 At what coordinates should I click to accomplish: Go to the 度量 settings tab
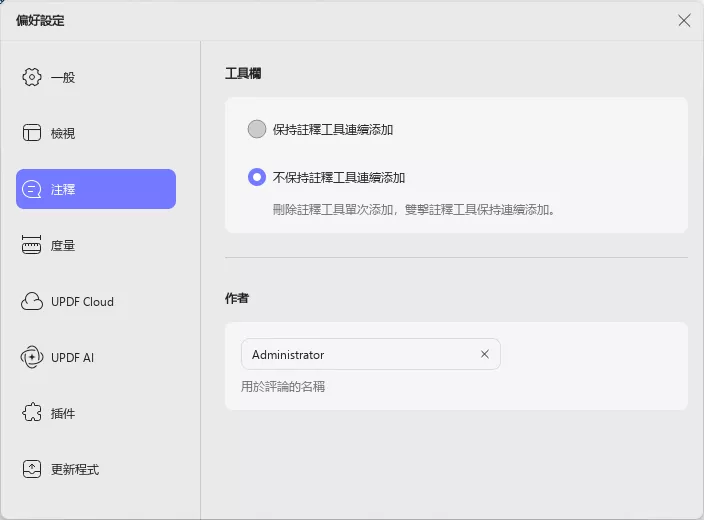click(x=96, y=245)
